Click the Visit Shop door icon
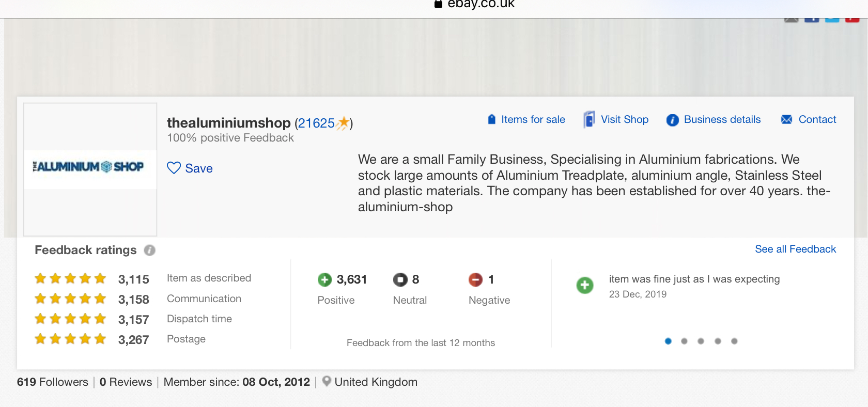The image size is (868, 407). pyautogui.click(x=589, y=119)
